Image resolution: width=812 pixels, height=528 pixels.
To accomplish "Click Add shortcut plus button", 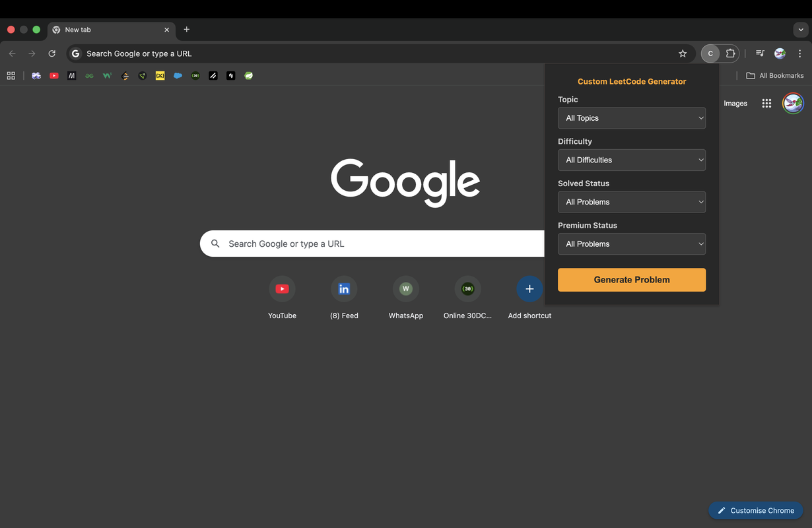I will click(529, 289).
